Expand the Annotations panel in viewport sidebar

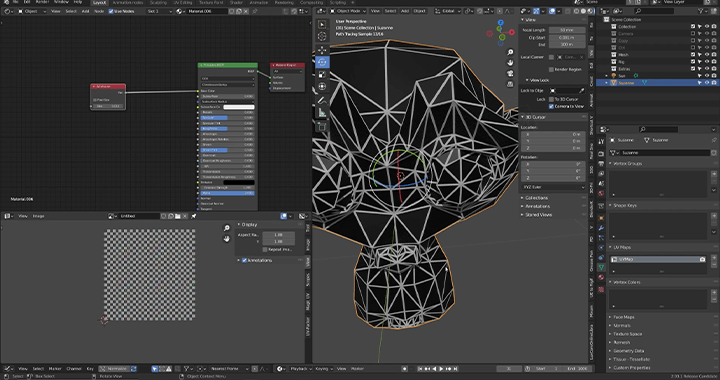click(x=537, y=206)
